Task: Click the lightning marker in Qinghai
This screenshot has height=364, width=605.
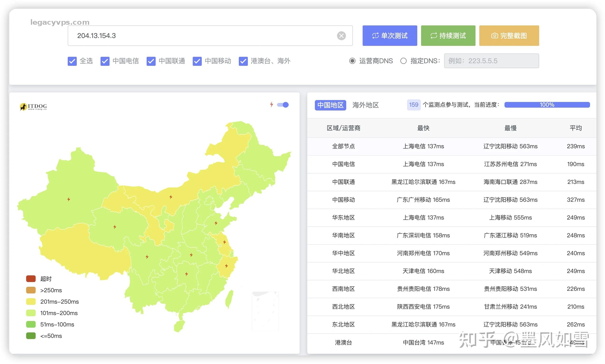Action: tap(115, 227)
